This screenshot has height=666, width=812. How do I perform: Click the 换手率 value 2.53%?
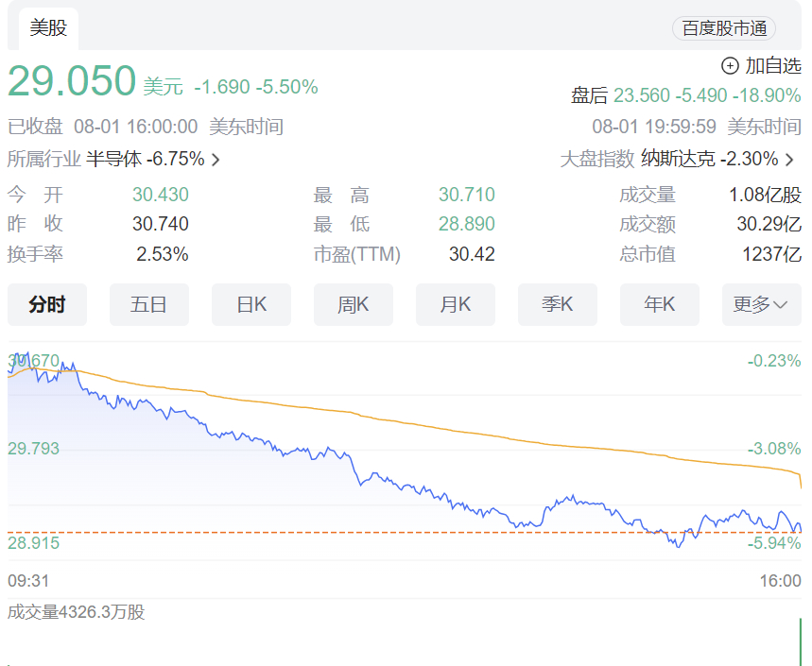163,254
